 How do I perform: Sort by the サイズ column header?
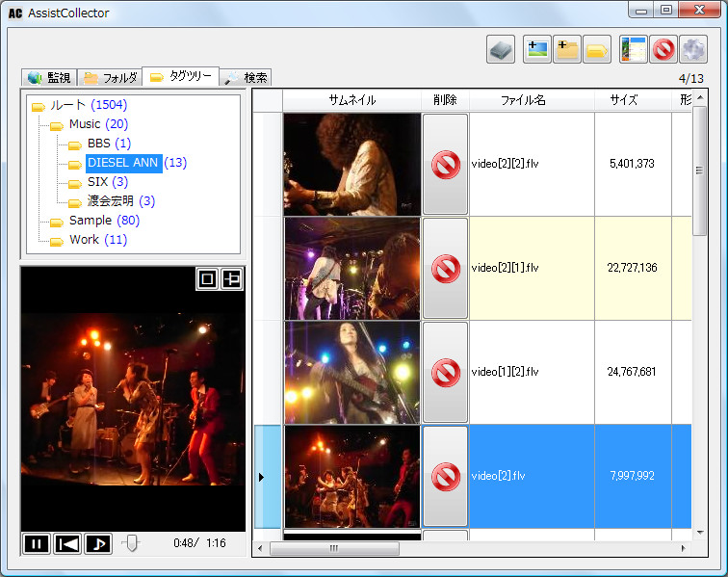(x=633, y=100)
